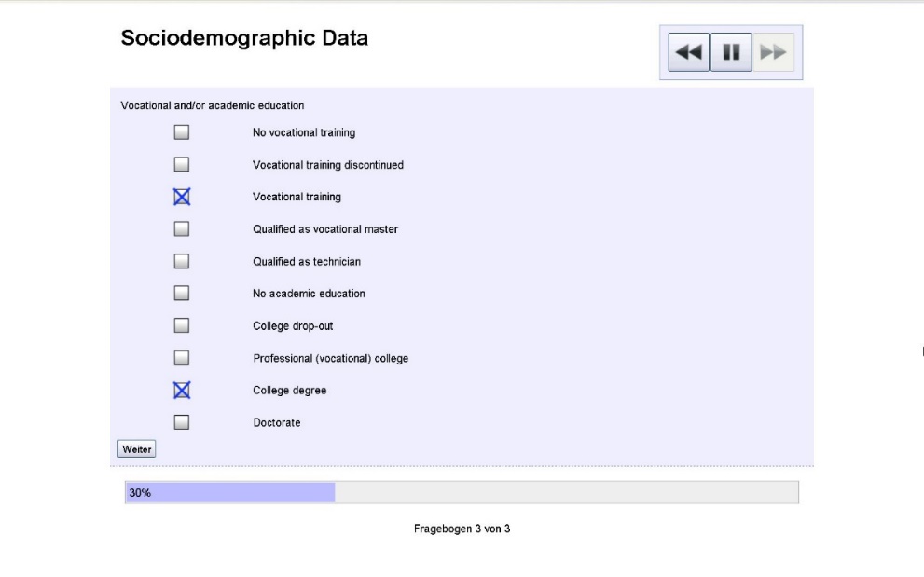Check the No vocational training checkbox
This screenshot has height=577, width=924.
(x=182, y=132)
